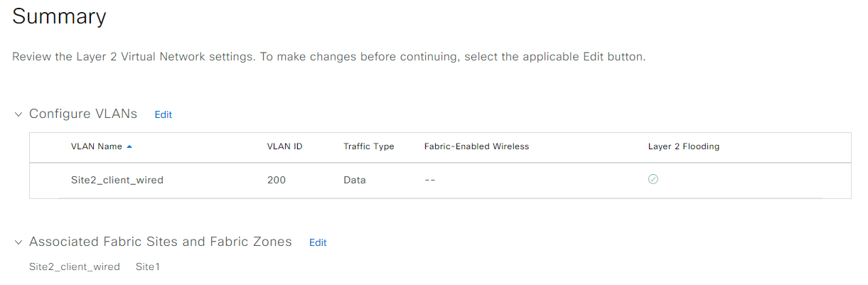Image resolution: width=868 pixels, height=285 pixels.
Task: Sort by the VLAN Name column header
Action: click(97, 146)
